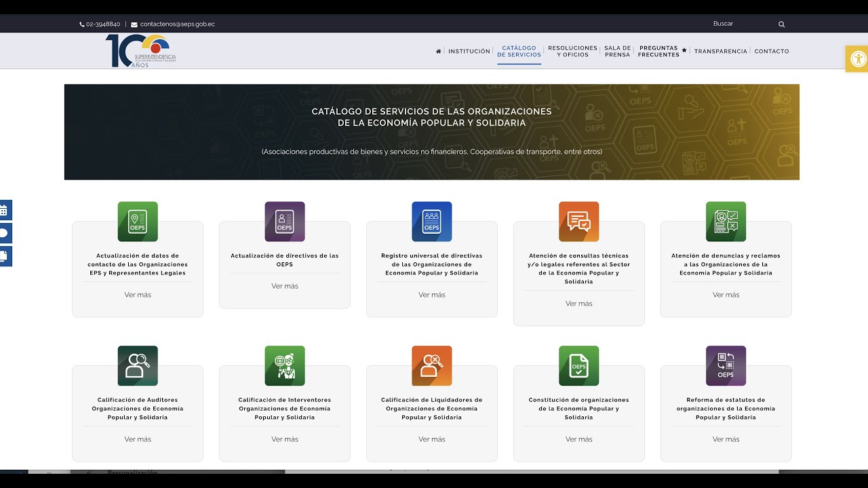Click the purple Reforma de estatutos icon
The height and width of the screenshot is (488, 868).
tap(726, 366)
